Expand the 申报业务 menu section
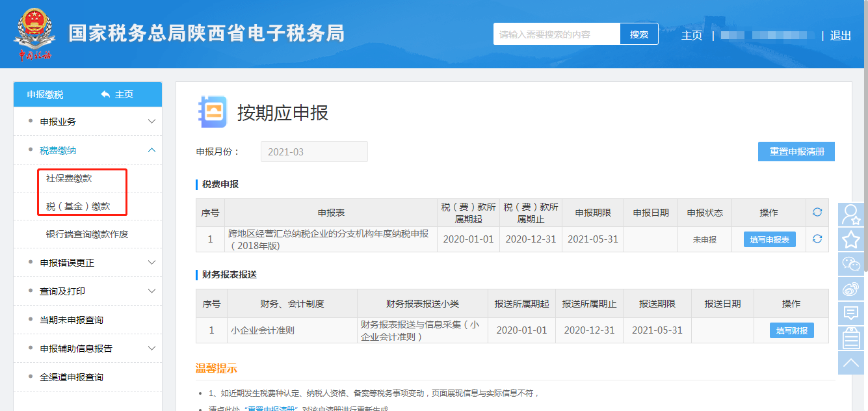 click(x=151, y=122)
